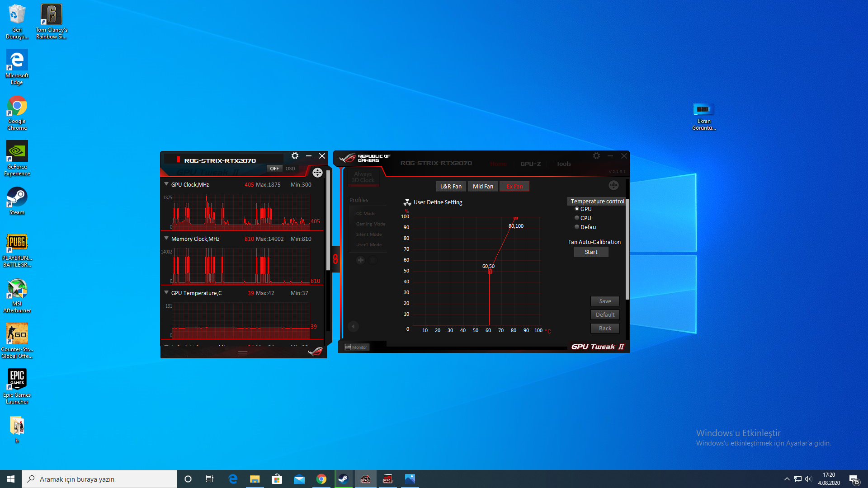Click the 60,50 fan curve point

pos(490,272)
